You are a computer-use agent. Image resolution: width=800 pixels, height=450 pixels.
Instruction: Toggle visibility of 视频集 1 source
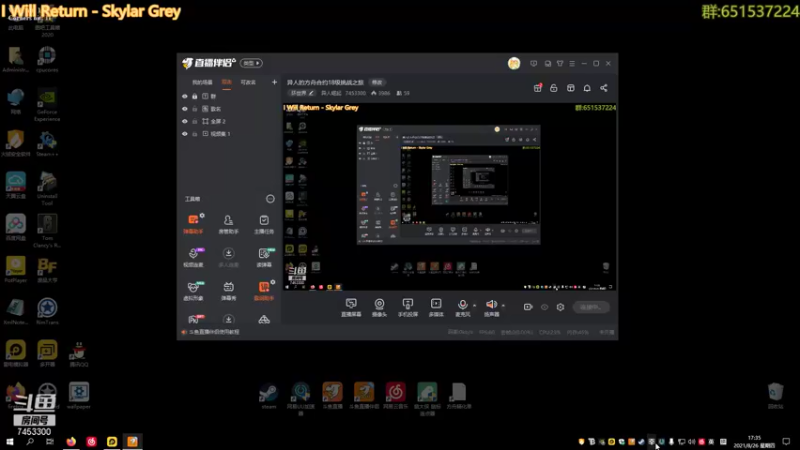(x=185, y=134)
